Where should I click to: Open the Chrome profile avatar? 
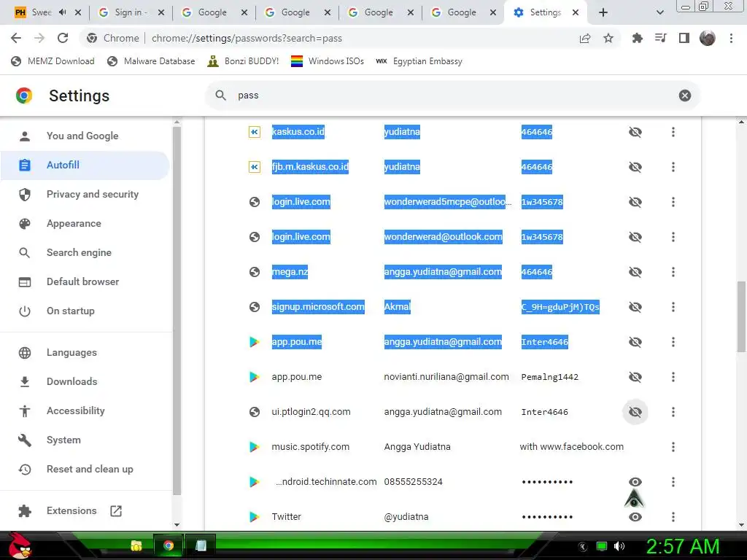pyautogui.click(x=708, y=38)
